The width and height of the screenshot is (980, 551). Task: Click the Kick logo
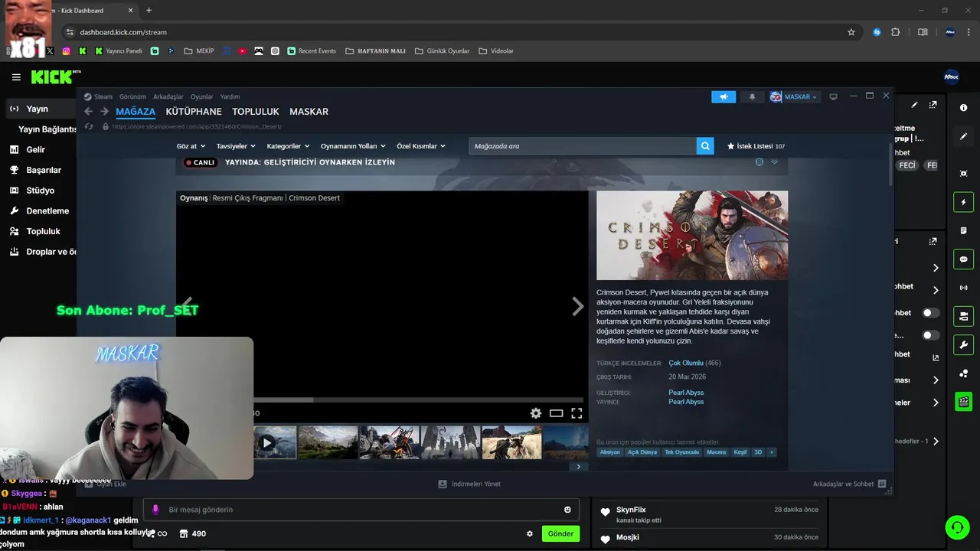[x=52, y=77]
